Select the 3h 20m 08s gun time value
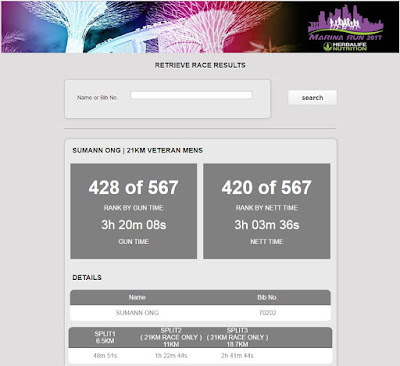This screenshot has width=400, height=366. [x=133, y=225]
